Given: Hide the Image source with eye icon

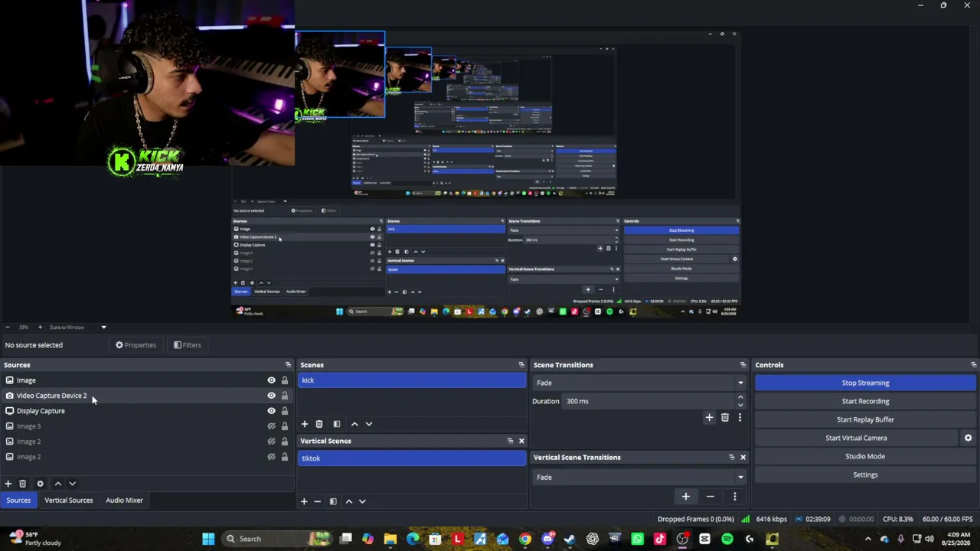Looking at the screenshot, I should [271, 380].
